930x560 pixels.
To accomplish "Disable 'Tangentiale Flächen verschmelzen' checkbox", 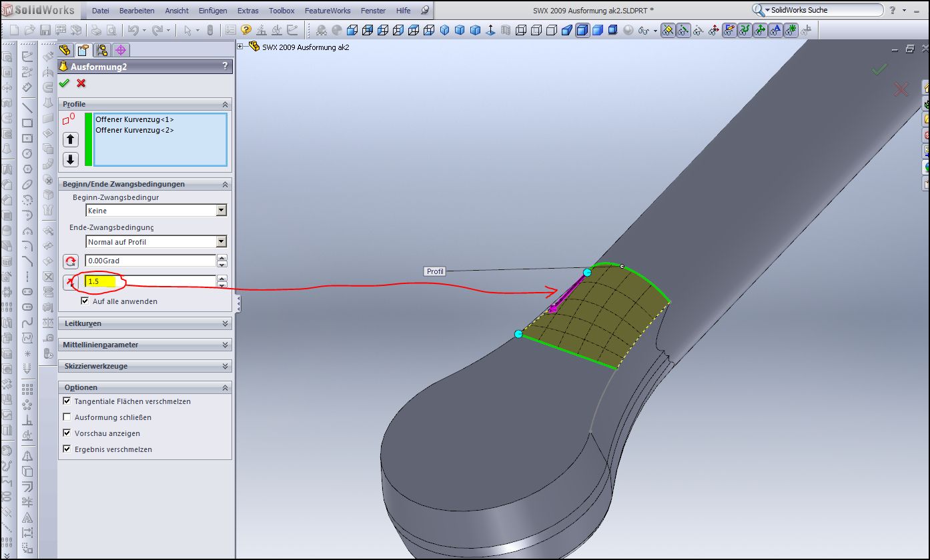I will tap(67, 401).
